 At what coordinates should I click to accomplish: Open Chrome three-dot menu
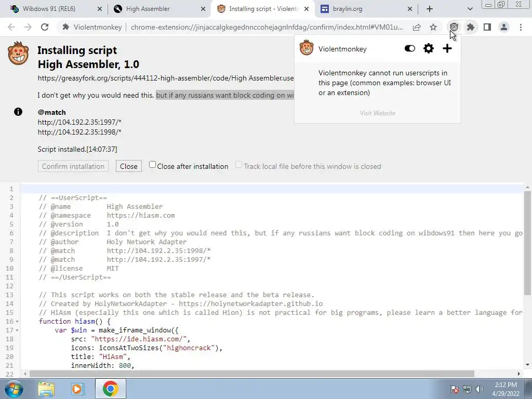tap(521, 27)
